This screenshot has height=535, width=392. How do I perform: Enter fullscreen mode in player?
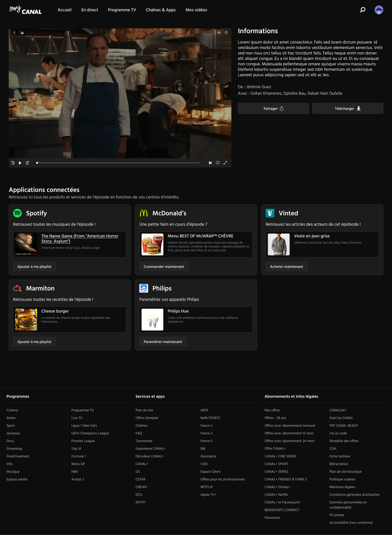tap(225, 163)
